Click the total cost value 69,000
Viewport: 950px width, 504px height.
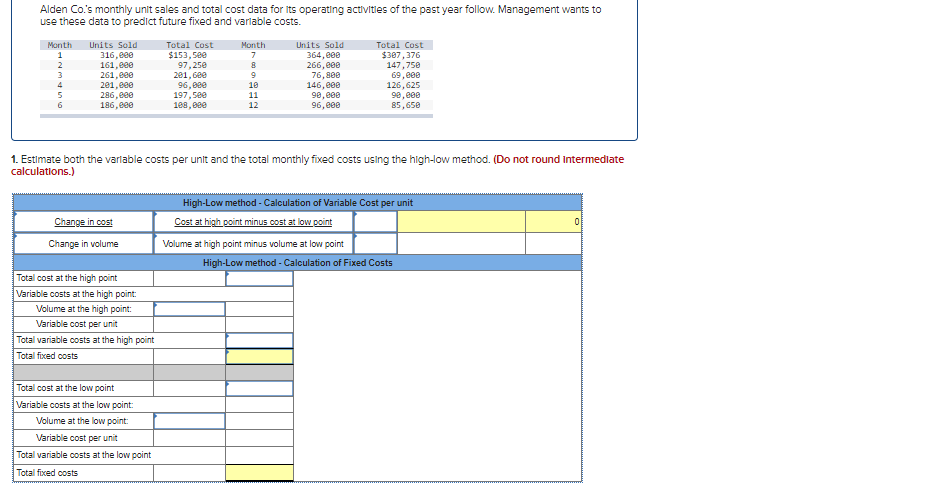pyautogui.click(x=406, y=75)
